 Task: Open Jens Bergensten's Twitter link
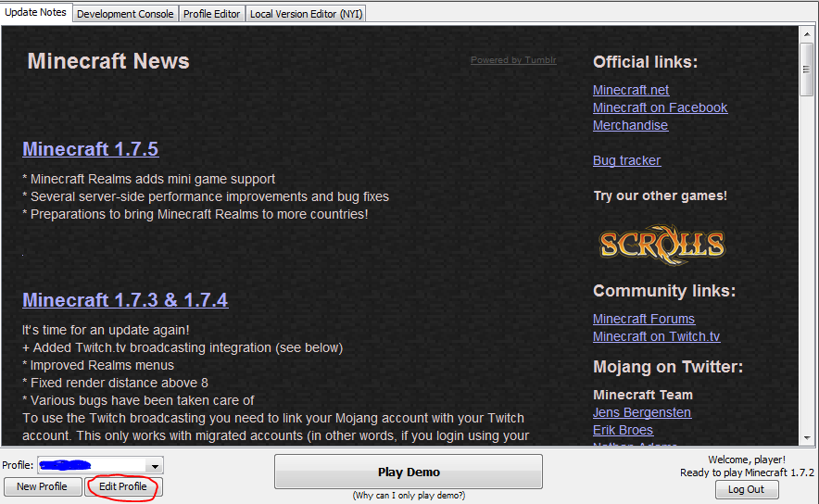pyautogui.click(x=642, y=412)
